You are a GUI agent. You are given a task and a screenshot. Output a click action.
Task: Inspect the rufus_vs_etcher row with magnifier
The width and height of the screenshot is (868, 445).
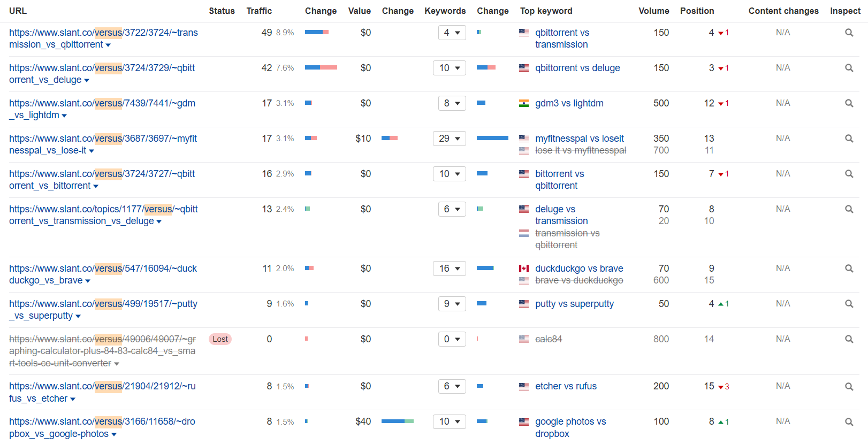tap(849, 386)
